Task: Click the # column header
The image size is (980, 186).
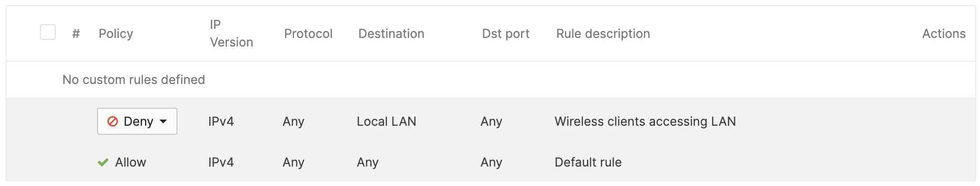Action: click(76, 34)
